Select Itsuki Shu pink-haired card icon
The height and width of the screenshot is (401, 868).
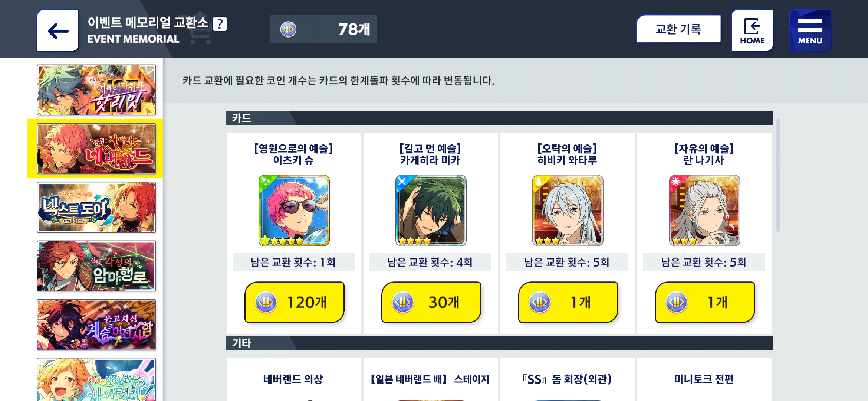[294, 211]
